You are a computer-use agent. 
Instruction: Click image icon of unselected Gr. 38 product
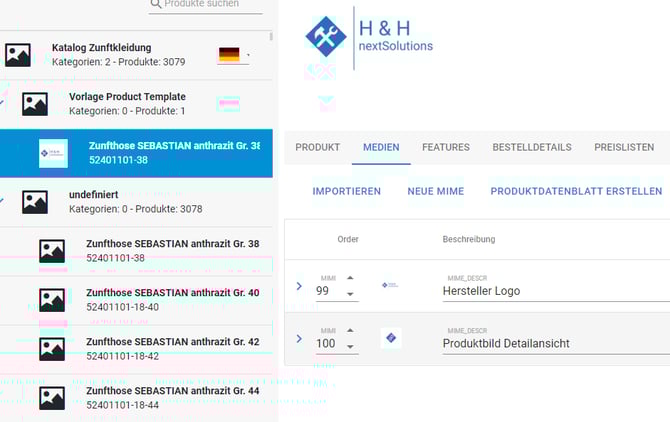[x=52, y=251]
